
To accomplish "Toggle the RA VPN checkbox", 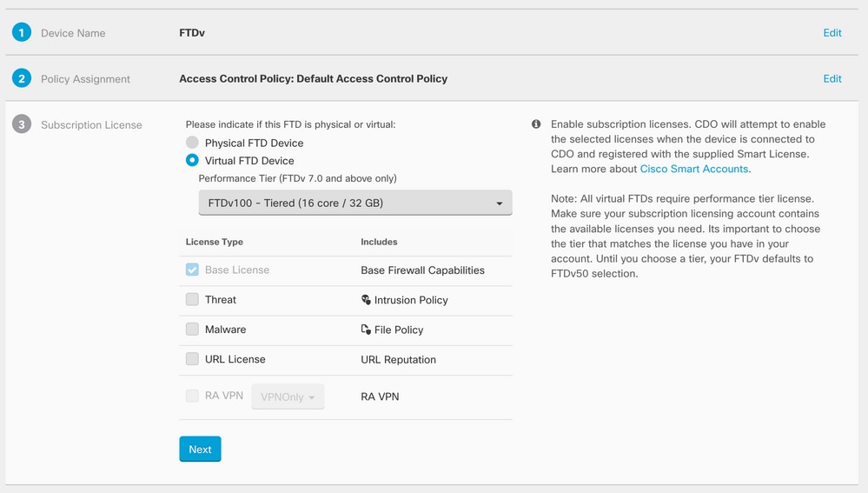I will click(192, 396).
